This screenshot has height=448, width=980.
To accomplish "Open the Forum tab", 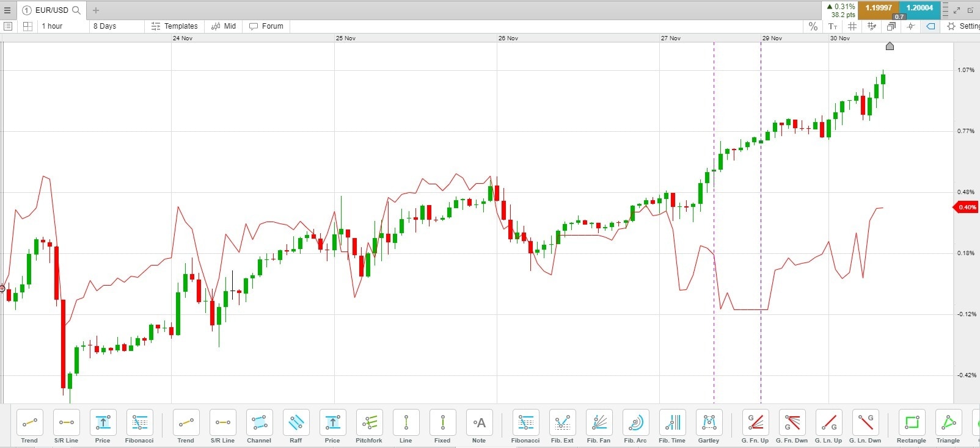I will (x=266, y=26).
